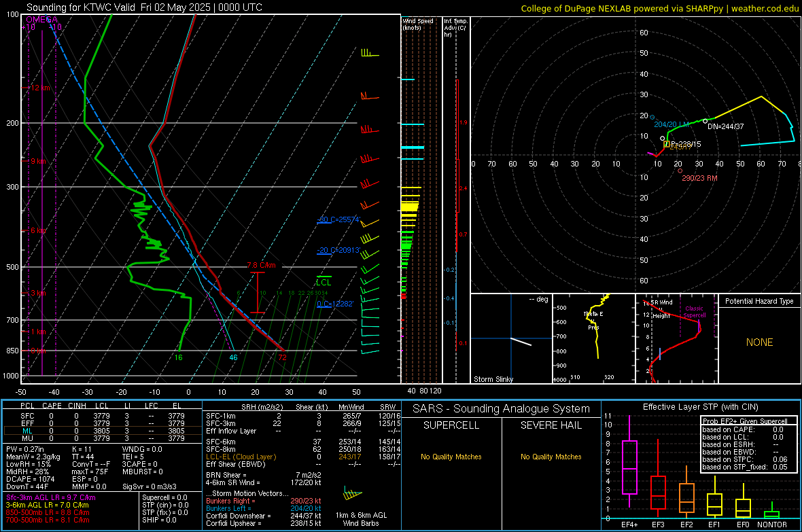Click the NONTOR axis label
This screenshot has height=532, width=802.
(x=772, y=525)
